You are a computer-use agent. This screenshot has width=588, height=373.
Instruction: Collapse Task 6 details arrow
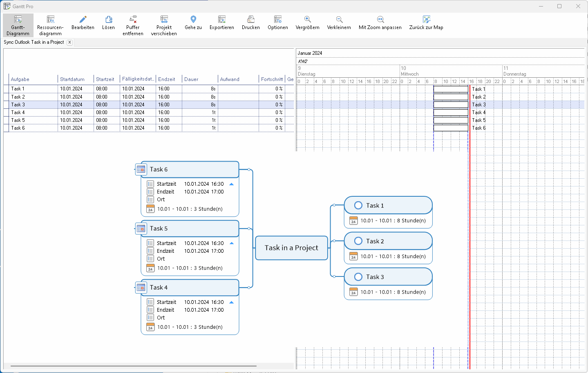[232, 184]
